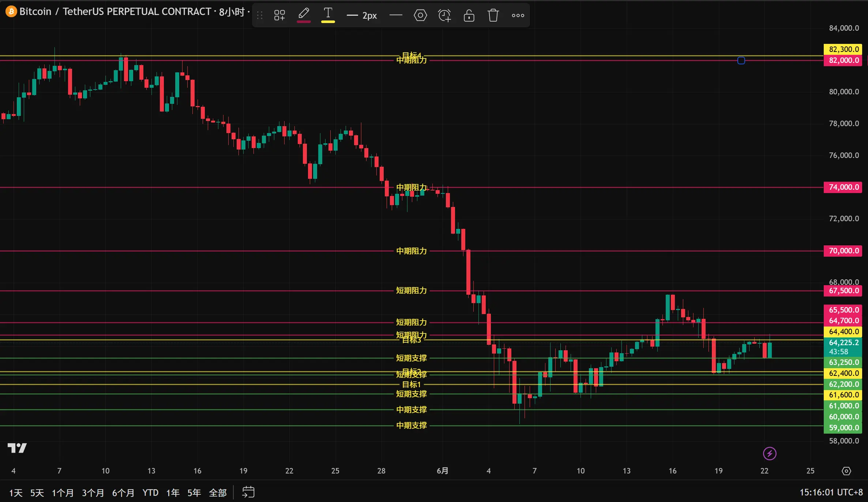The image size is (868, 502).
Task: Click the 8小时 interval in the chart title
Action: click(232, 12)
